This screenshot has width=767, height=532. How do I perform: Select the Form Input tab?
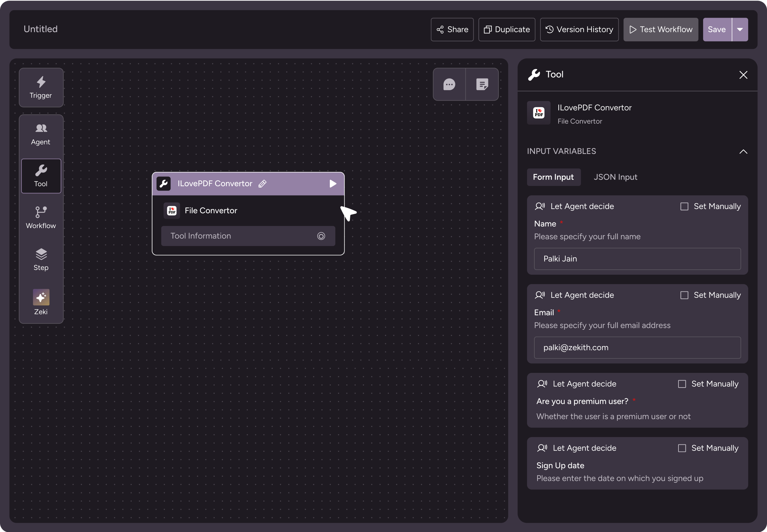point(553,177)
